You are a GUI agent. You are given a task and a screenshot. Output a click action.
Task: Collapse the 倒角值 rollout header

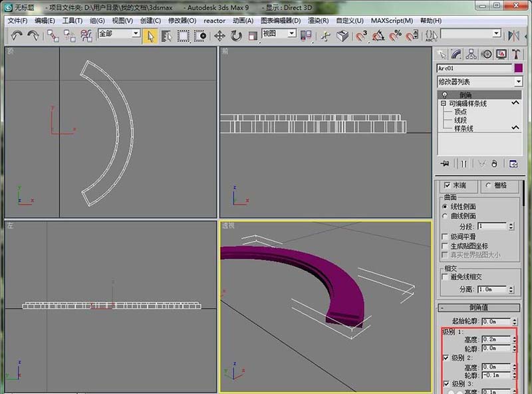(x=479, y=307)
